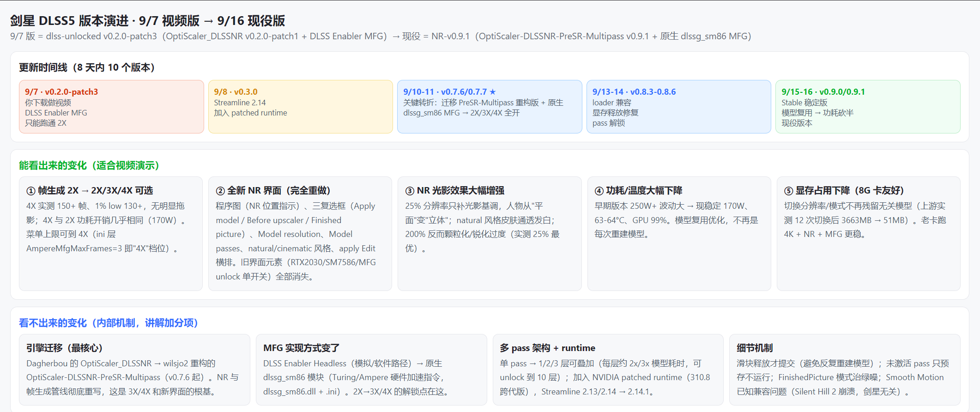Image resolution: width=980 pixels, height=412 pixels.
Task: Click the body text starting "单 pass → 1/2/3 层可叠加"
Action: [x=605, y=377]
